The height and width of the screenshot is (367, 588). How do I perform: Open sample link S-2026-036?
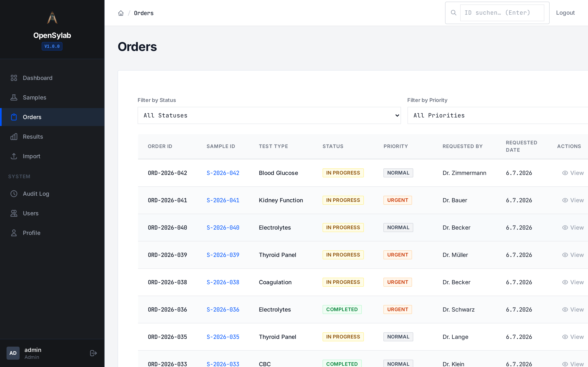(x=223, y=310)
